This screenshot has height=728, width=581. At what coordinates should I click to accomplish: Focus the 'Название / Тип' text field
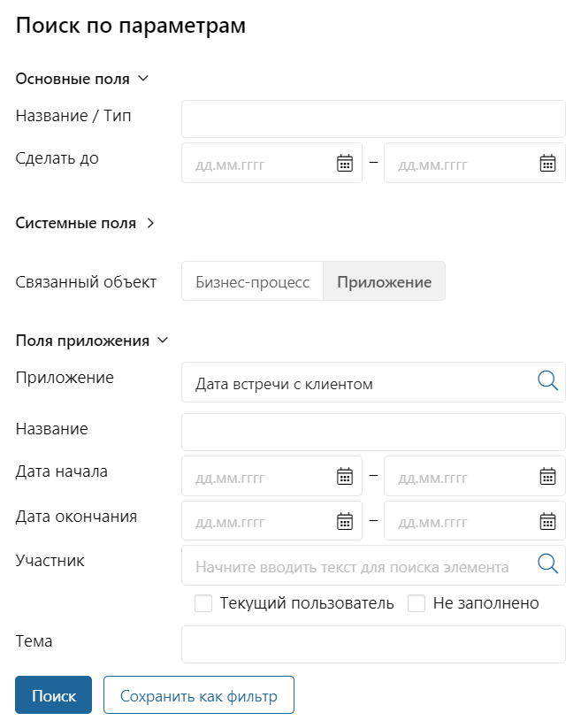click(x=373, y=119)
